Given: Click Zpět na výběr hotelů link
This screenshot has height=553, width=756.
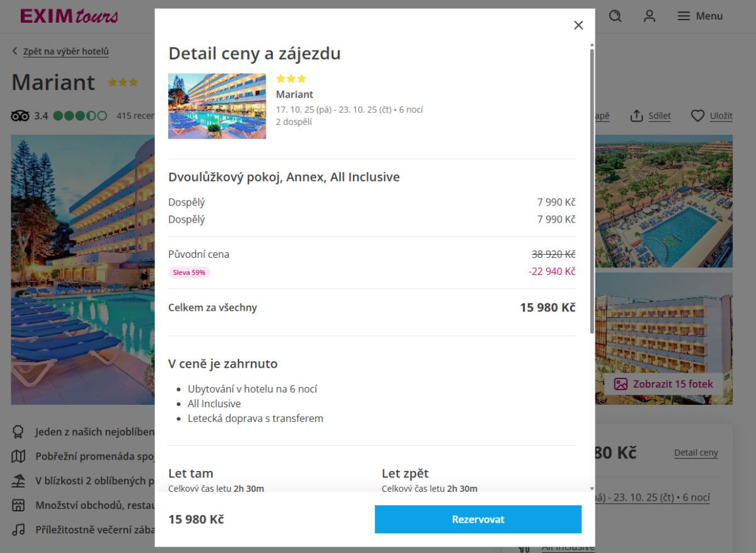Looking at the screenshot, I should 66,52.
